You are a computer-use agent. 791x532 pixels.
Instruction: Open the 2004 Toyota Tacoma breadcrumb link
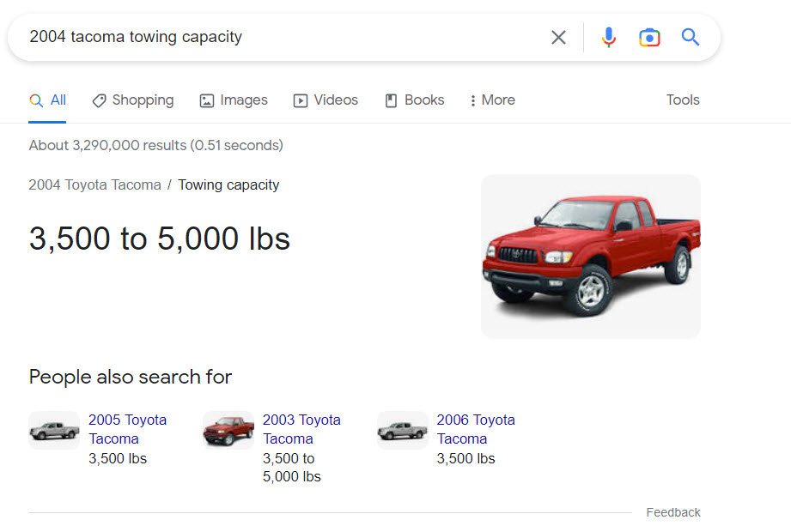94,184
